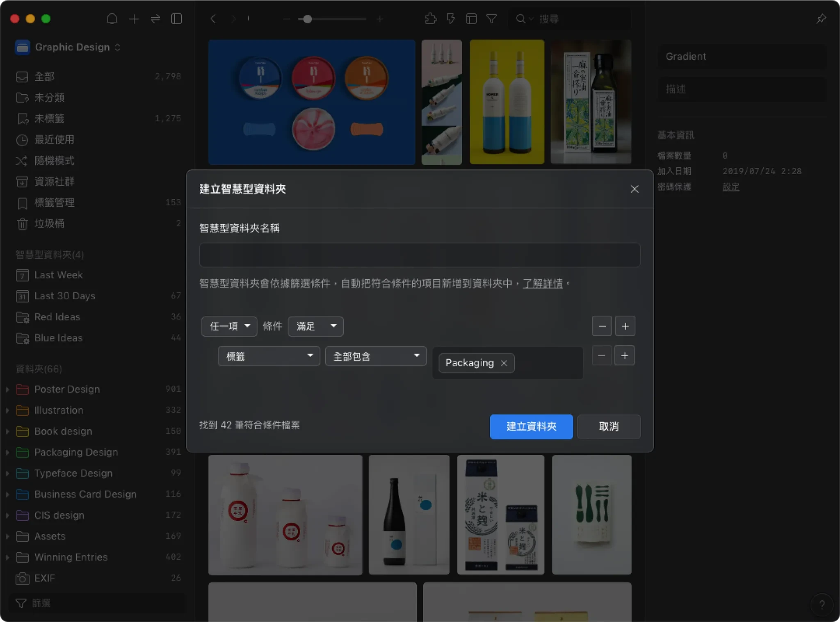Expand the Business Card Design folder

[x=8, y=494]
